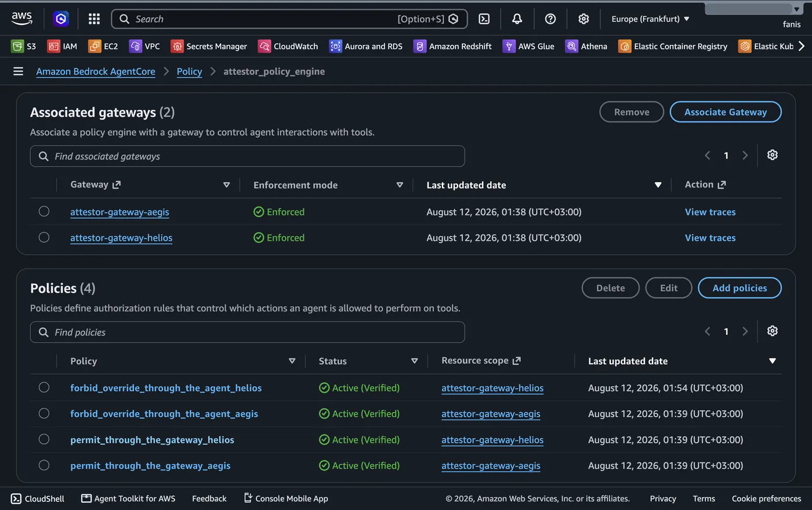812x510 pixels.
Task: Open Console Mobile App link in footer
Action: pos(286,498)
